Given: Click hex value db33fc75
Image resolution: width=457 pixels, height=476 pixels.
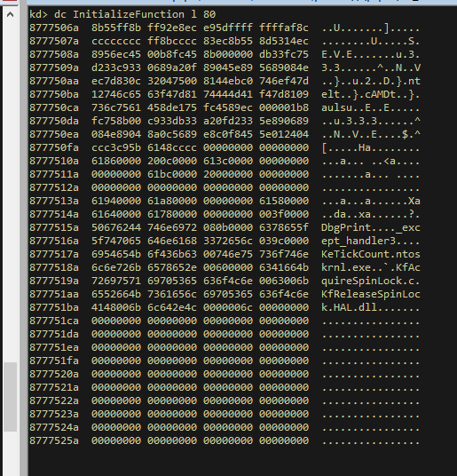Looking at the screenshot, I should (x=284, y=54).
